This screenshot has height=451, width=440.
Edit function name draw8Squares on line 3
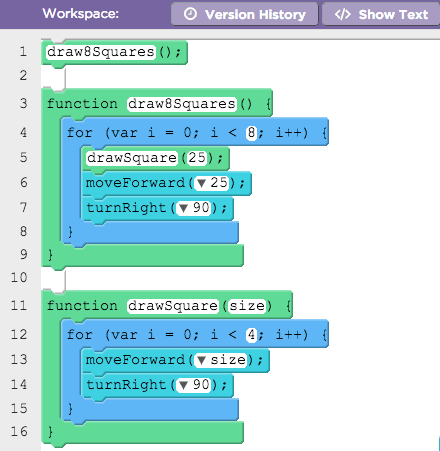[x=182, y=104]
